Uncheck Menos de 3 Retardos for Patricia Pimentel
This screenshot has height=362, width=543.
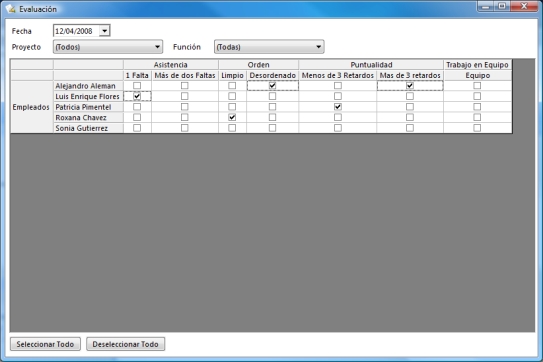tap(338, 107)
